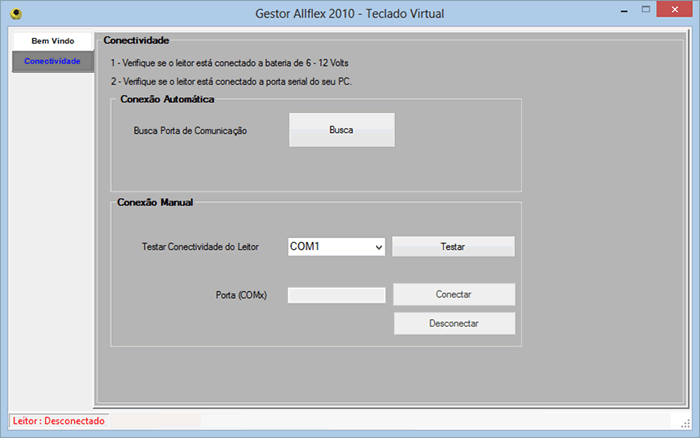Viewport: 700px width, 438px height.
Task: Click instruction about porta serial do PC
Action: point(231,82)
